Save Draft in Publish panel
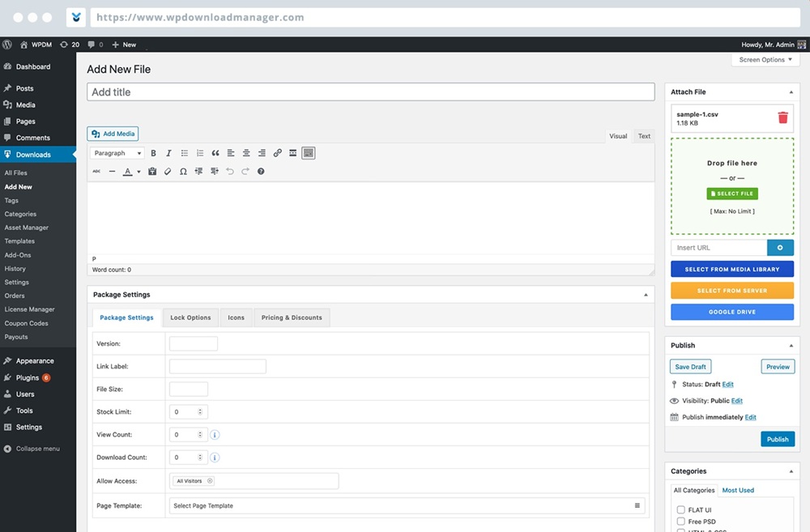Screen dimensions: 810x532 (691, 367)
